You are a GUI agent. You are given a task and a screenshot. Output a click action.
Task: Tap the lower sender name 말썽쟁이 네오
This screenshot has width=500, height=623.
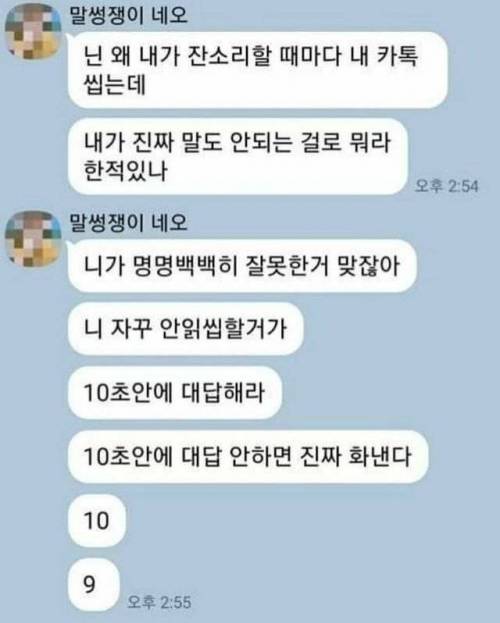128,222
